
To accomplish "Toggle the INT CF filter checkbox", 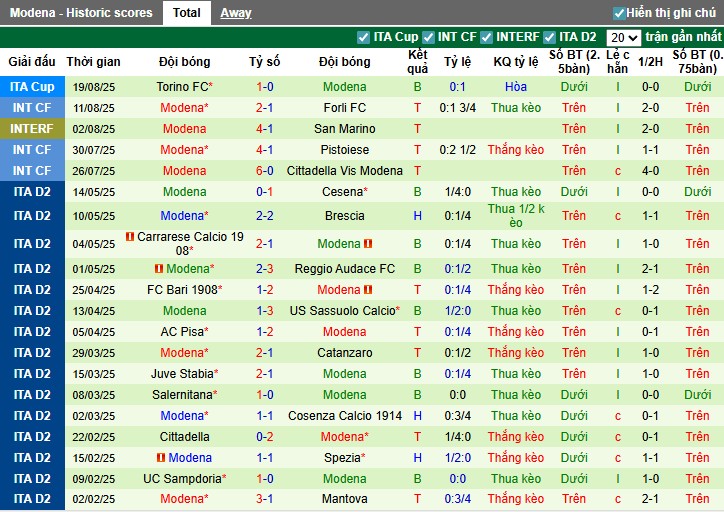I will 428,37.
